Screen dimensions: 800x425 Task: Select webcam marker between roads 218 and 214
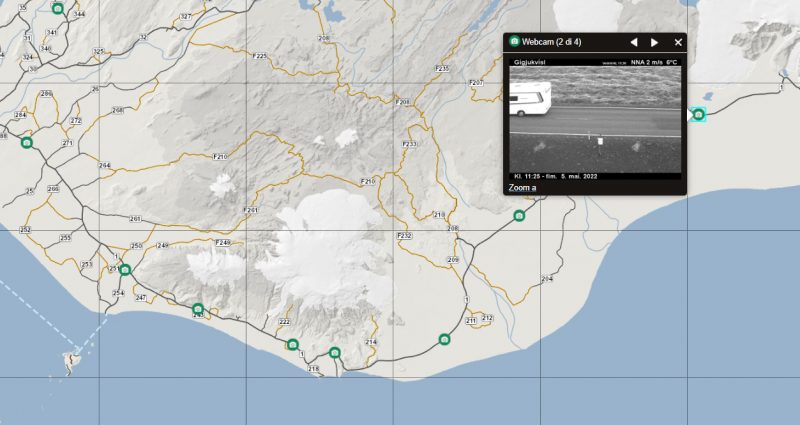pyautogui.click(x=335, y=352)
